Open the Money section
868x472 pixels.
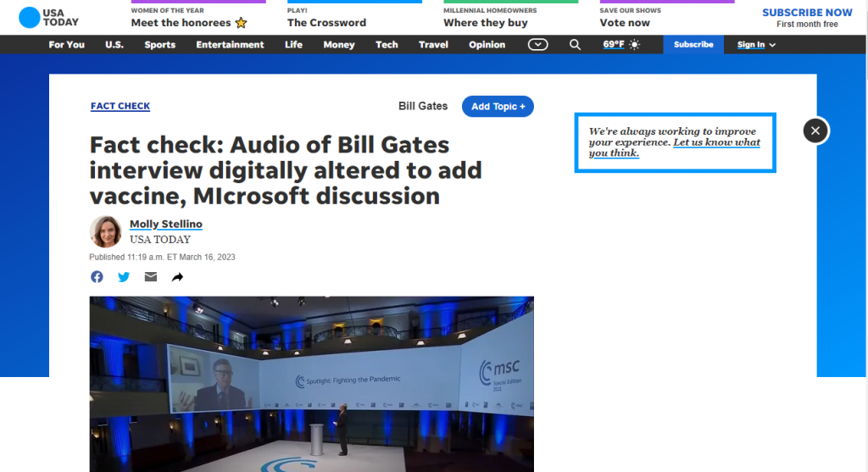(x=339, y=44)
